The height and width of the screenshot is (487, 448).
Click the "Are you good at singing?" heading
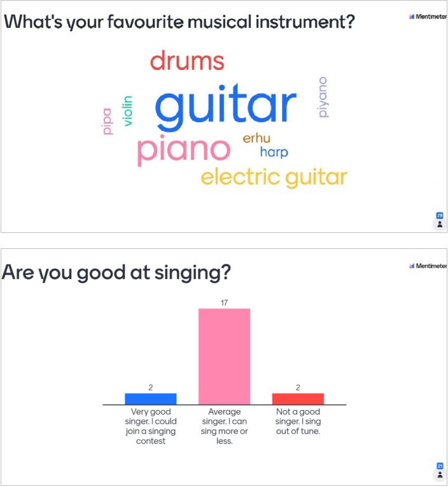[x=116, y=273]
